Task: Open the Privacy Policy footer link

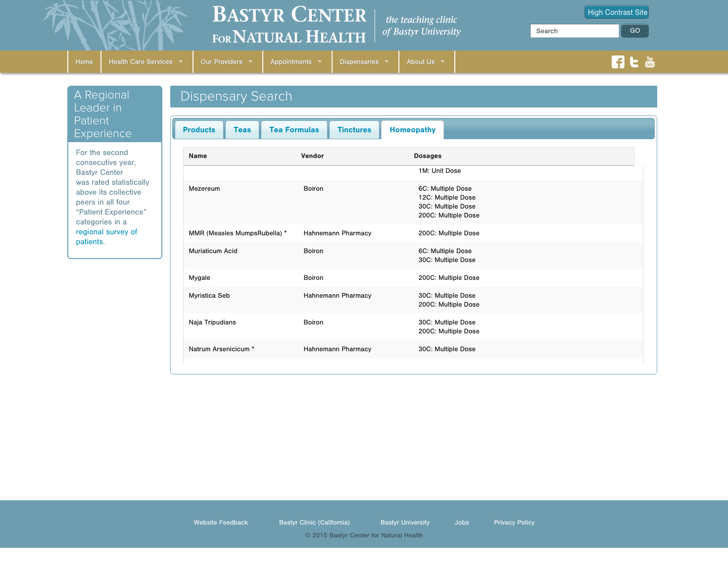Action: (x=514, y=523)
